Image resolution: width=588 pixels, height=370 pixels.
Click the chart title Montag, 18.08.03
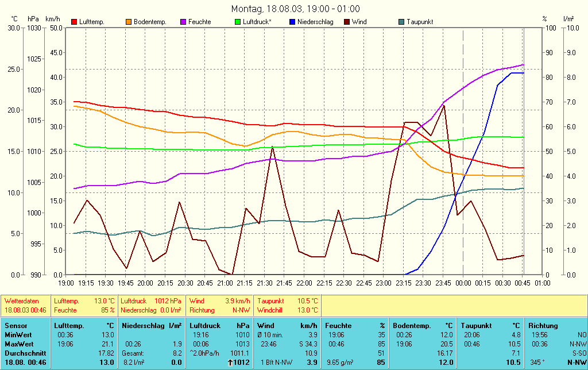click(295, 9)
